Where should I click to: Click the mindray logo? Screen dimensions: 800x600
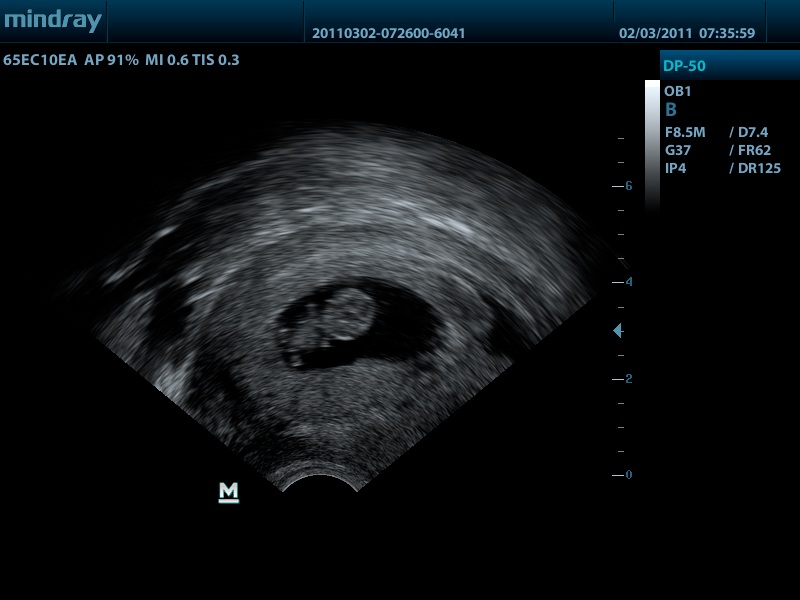pos(53,21)
